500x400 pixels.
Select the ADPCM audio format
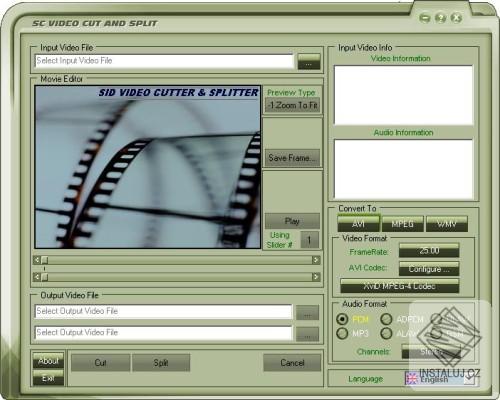pos(386,319)
